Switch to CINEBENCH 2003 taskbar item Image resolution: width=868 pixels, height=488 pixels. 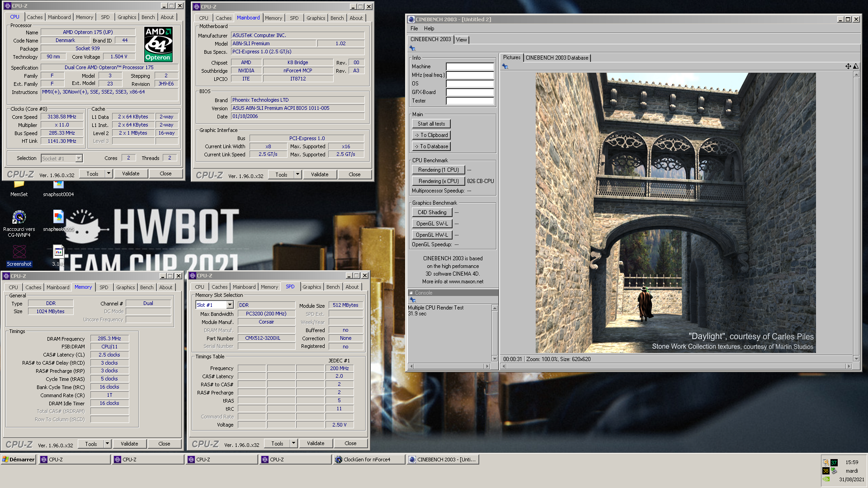443,460
